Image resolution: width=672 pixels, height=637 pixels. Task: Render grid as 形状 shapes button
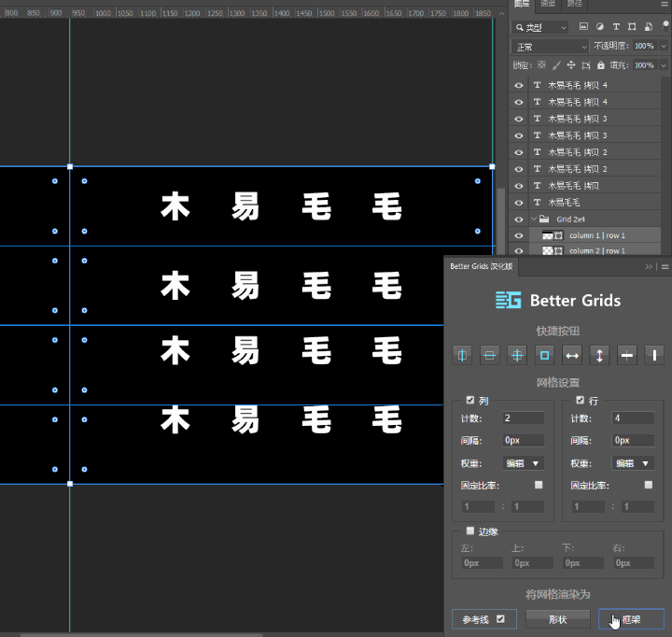[558, 619]
